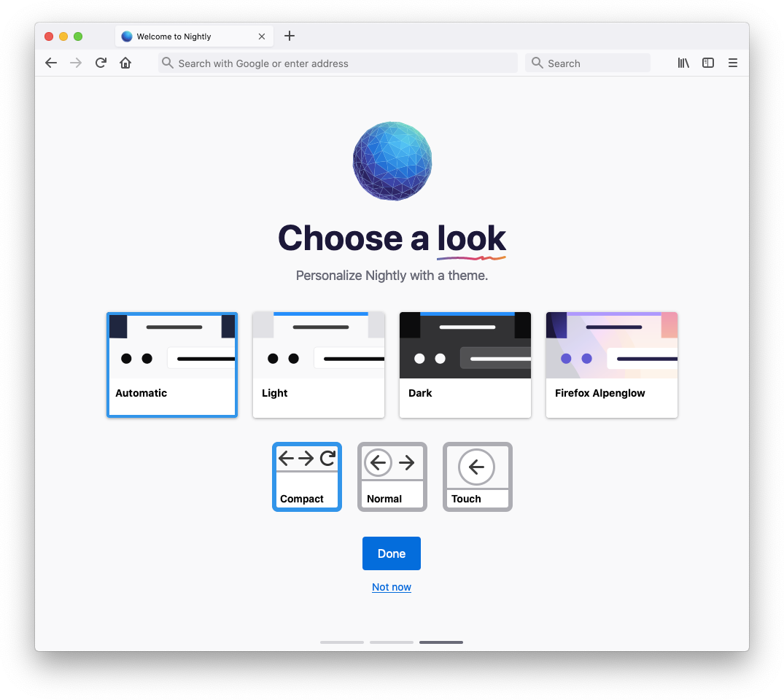784x700 pixels.
Task: Click the second onboarding progress step
Action: click(392, 642)
